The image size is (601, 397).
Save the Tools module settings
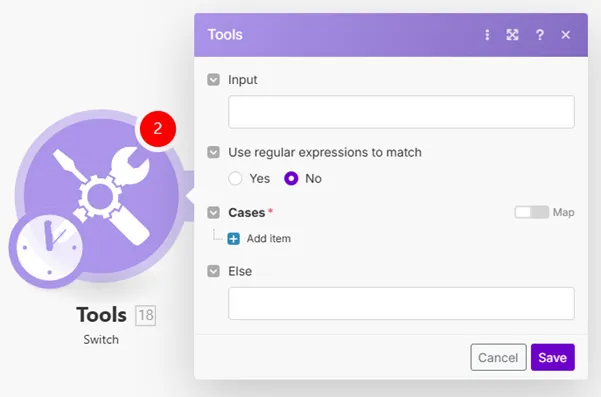[x=553, y=358]
